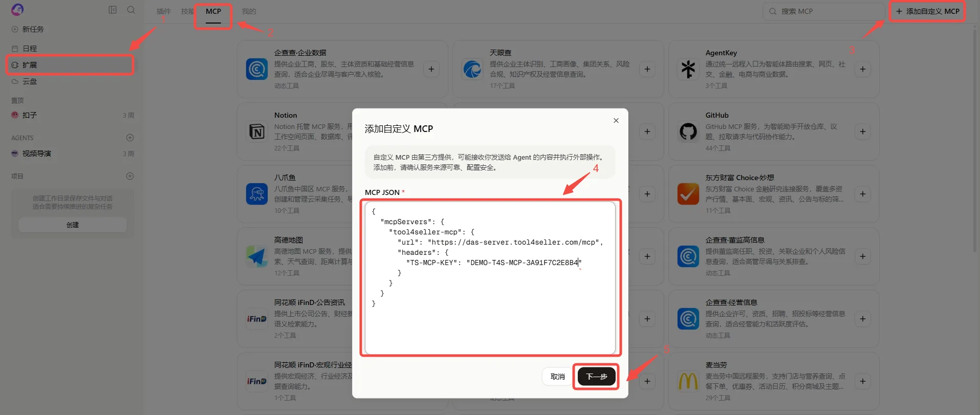
Task: Close the 添加自定义 MCP dialog
Action: (x=616, y=121)
